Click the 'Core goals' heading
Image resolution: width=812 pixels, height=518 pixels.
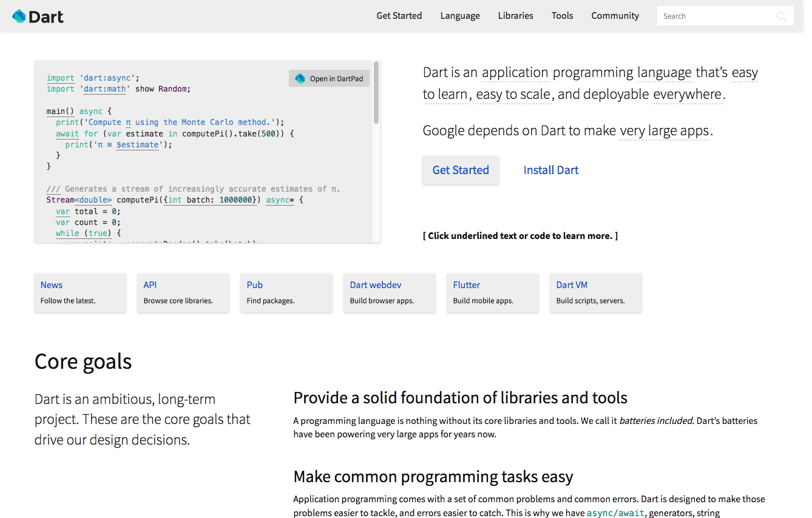(x=83, y=362)
